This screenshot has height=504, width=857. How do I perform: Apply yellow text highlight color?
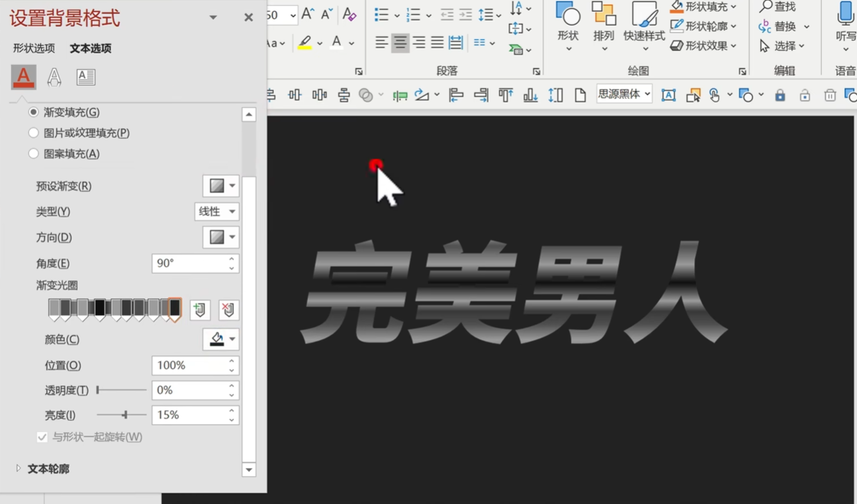click(x=305, y=43)
